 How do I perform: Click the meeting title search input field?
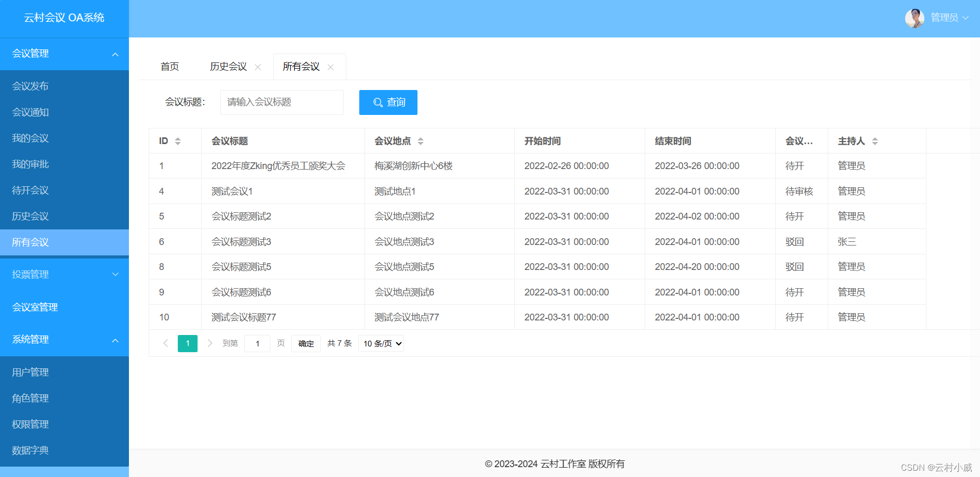[281, 102]
